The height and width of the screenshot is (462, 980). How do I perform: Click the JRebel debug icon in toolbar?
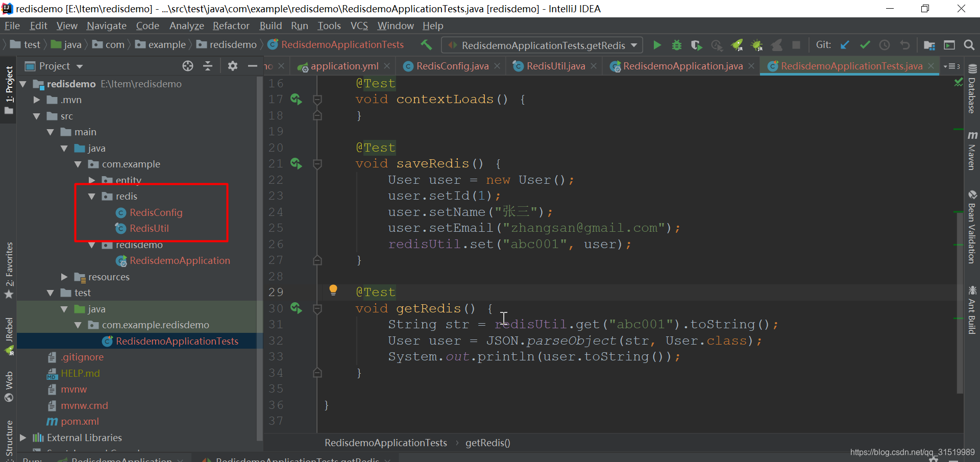[x=757, y=45]
